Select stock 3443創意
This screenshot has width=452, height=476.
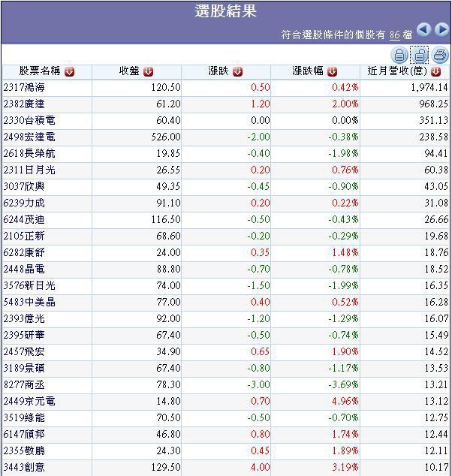[x=24, y=468]
